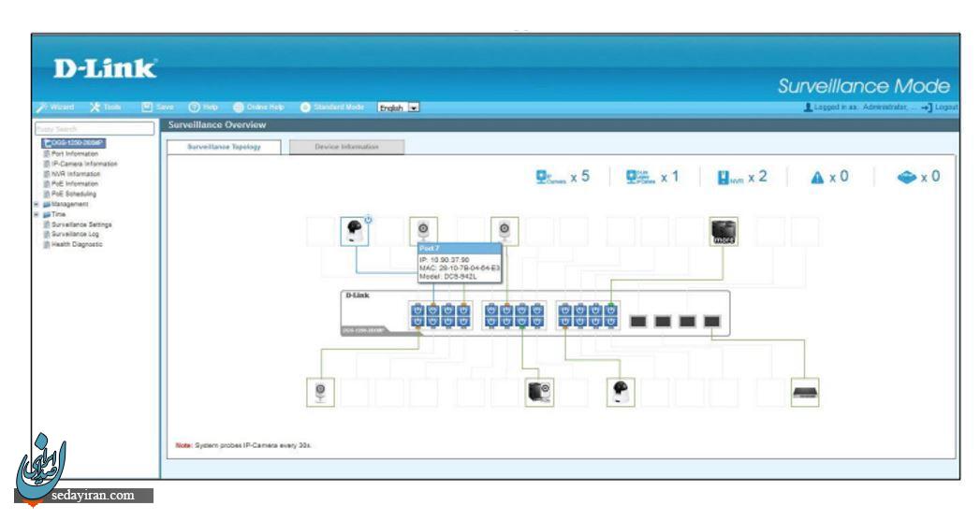
Task: Click the Surveillance Overview heading
Action: pyautogui.click(x=217, y=124)
